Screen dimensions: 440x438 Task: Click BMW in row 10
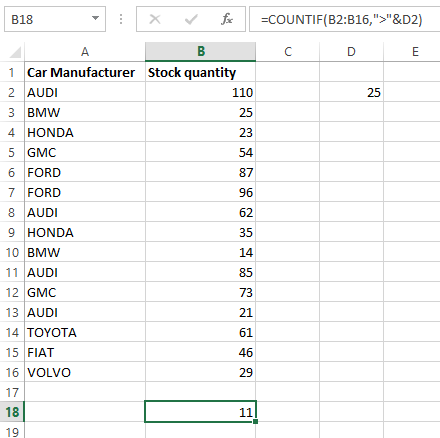tap(85, 252)
